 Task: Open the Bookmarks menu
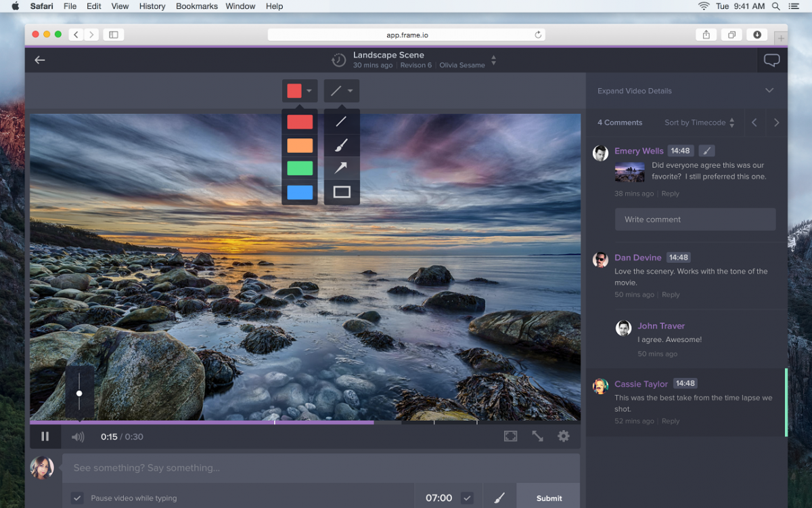(196, 6)
